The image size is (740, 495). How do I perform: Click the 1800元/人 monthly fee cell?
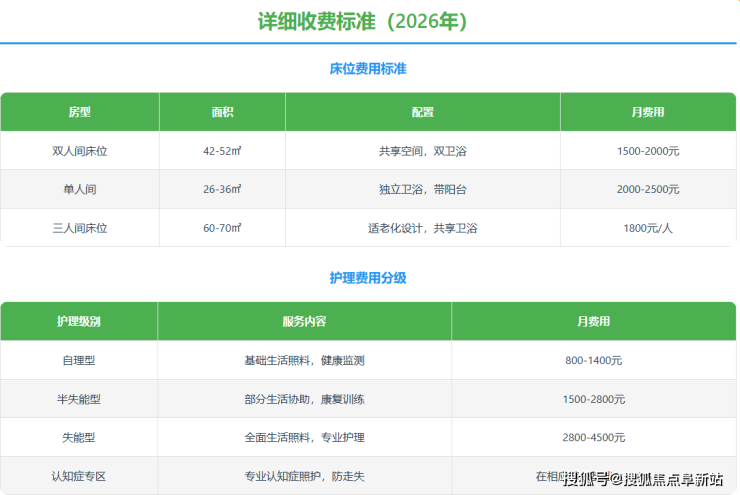pyautogui.click(x=648, y=228)
